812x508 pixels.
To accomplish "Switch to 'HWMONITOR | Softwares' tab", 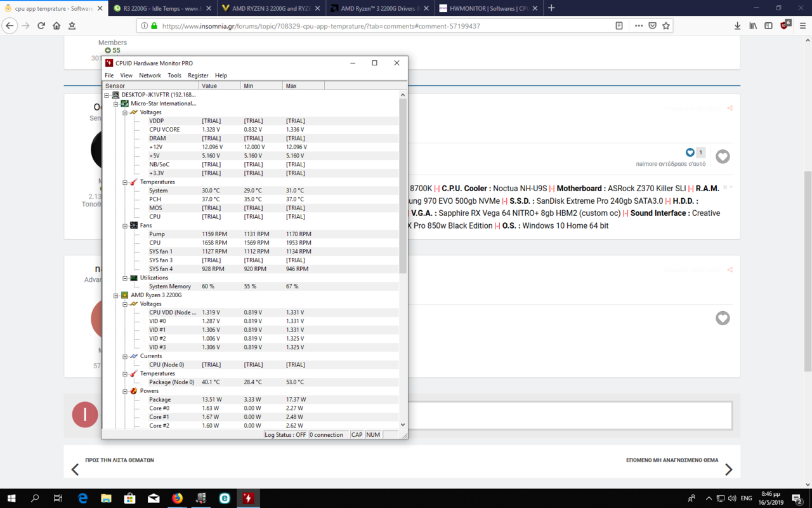I will 488,8.
